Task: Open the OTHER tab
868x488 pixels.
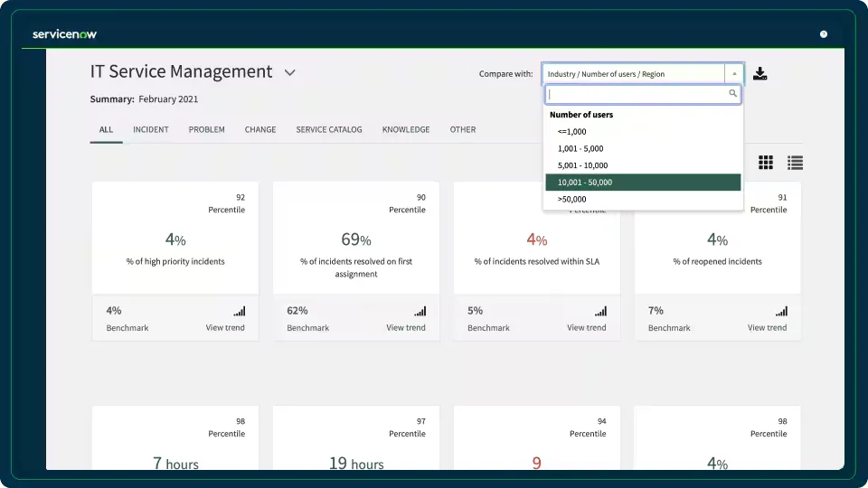Action: click(x=463, y=129)
